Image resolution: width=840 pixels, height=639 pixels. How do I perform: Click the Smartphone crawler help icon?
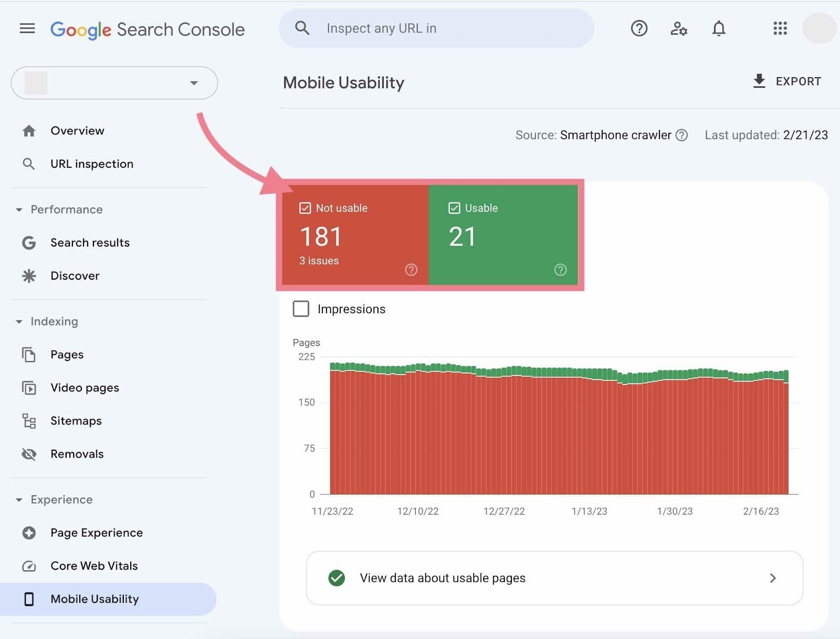click(681, 135)
